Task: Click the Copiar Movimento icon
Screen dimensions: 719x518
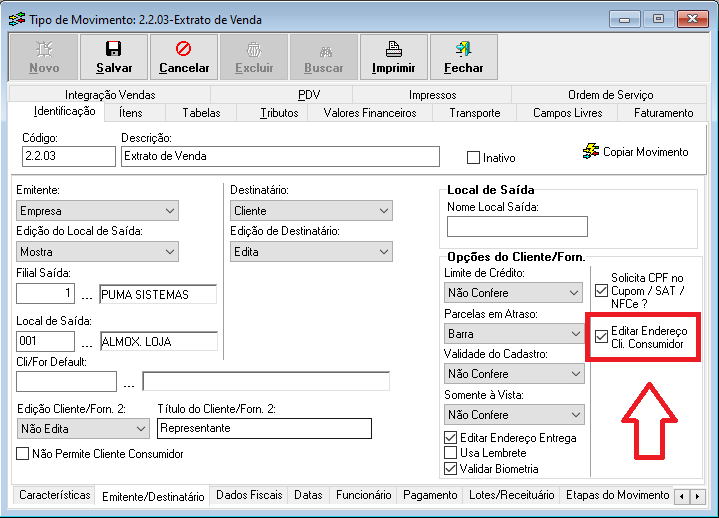Action: coord(590,152)
